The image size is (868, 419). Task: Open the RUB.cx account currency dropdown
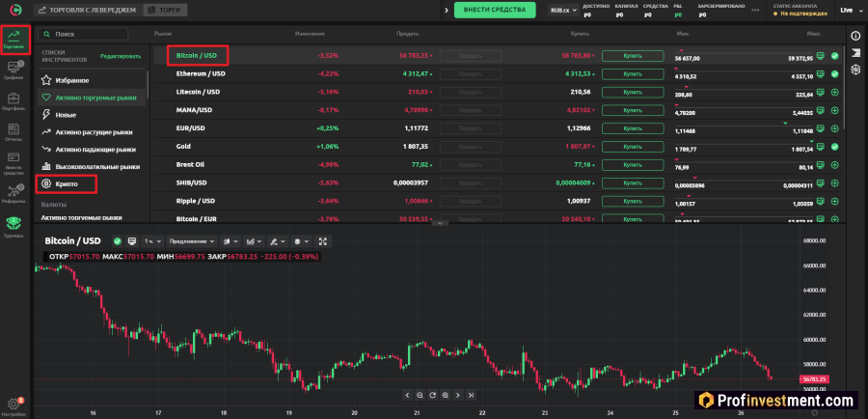pyautogui.click(x=563, y=11)
